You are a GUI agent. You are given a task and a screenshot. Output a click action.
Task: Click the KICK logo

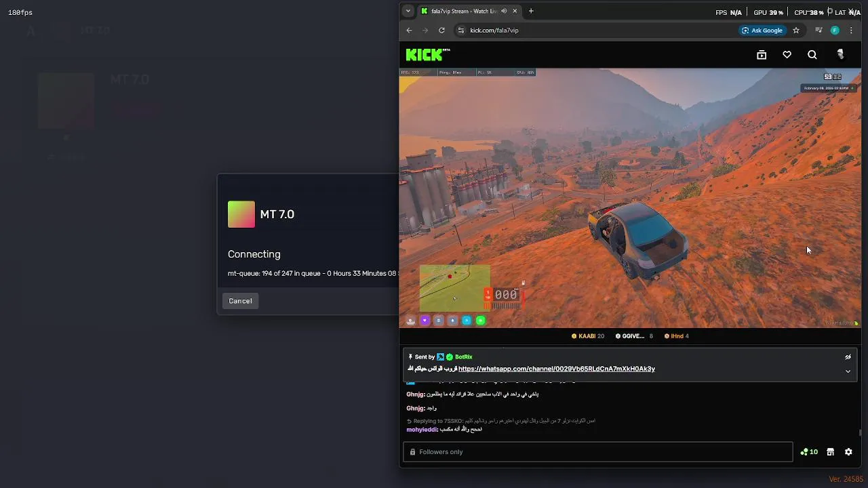(427, 55)
